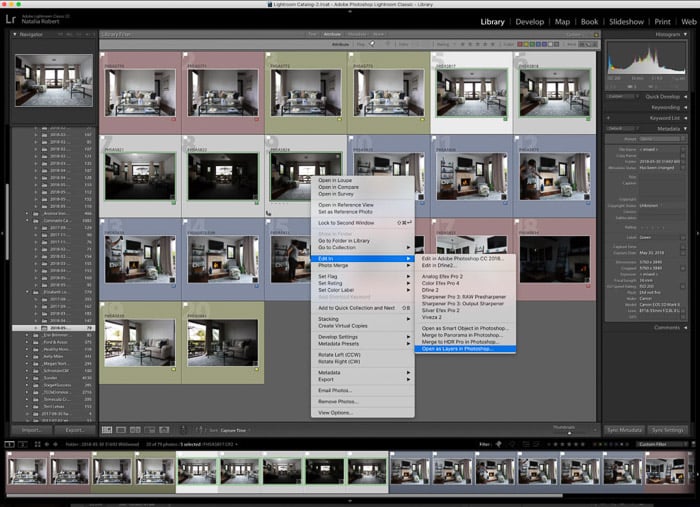Viewport: 700px width, 507px height.
Task: Select Rotate Left (CCW) entry
Action: click(362, 355)
